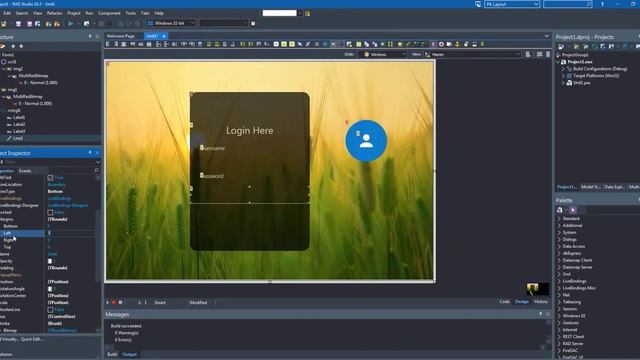
Task: Click the Username label on the form
Action: 213,148
